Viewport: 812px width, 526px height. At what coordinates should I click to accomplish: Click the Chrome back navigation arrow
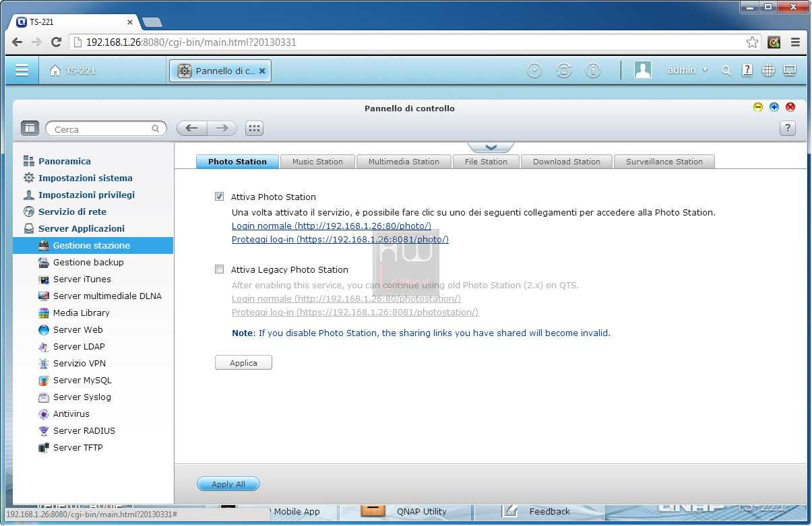point(17,42)
